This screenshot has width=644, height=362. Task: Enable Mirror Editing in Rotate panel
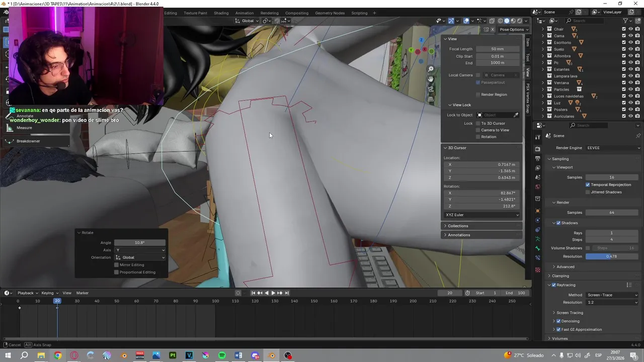click(x=116, y=265)
